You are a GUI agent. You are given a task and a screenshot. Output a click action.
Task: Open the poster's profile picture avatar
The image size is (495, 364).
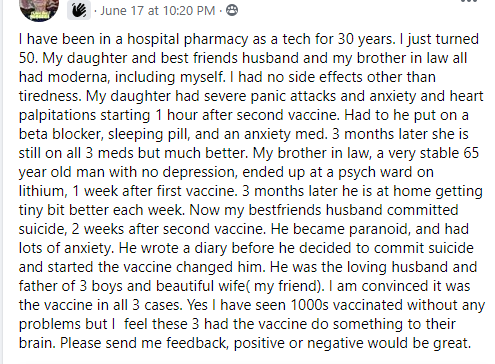point(39,8)
